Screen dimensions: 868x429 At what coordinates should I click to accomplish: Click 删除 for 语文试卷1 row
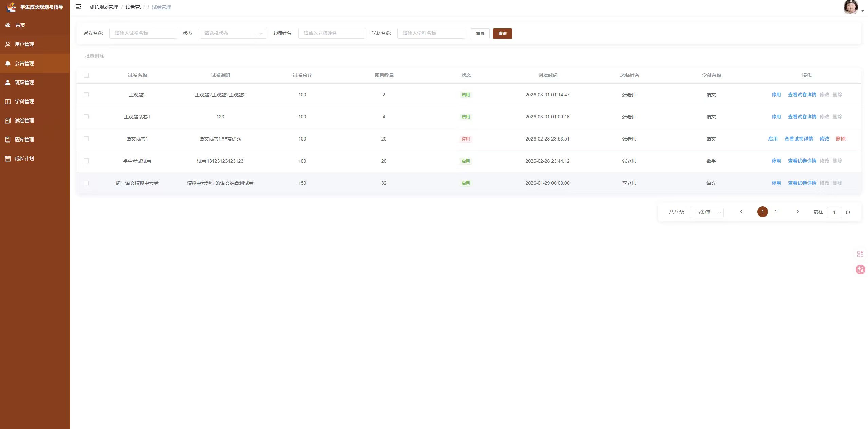[840, 139]
